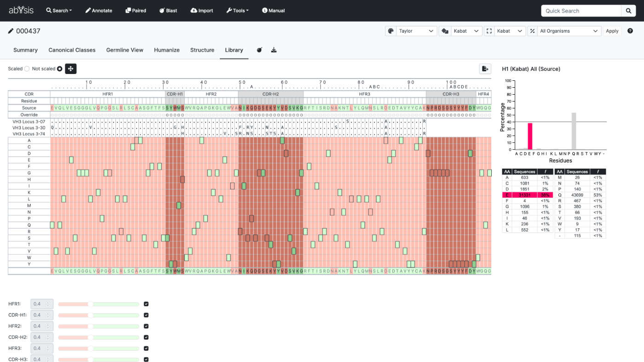Open Annotate from the top navigation
Image resolution: width=644 pixels, height=362 pixels.
pyautogui.click(x=98, y=11)
